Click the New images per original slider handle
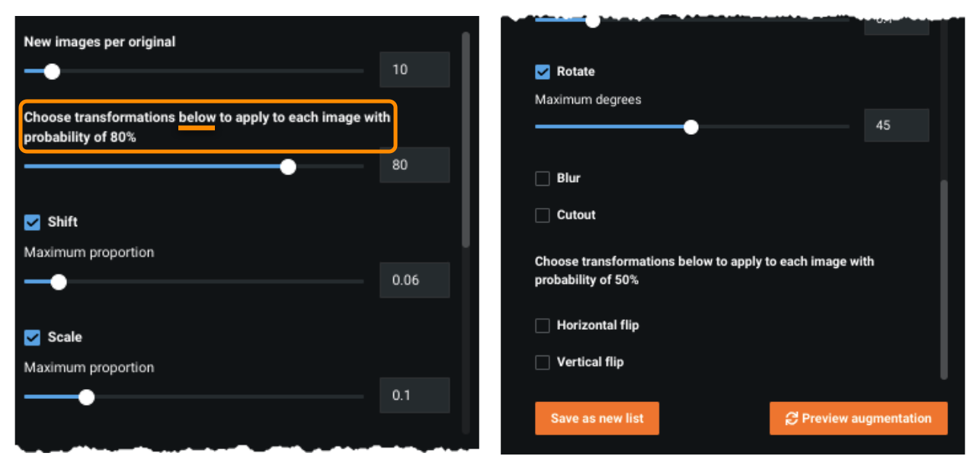 click(x=52, y=72)
